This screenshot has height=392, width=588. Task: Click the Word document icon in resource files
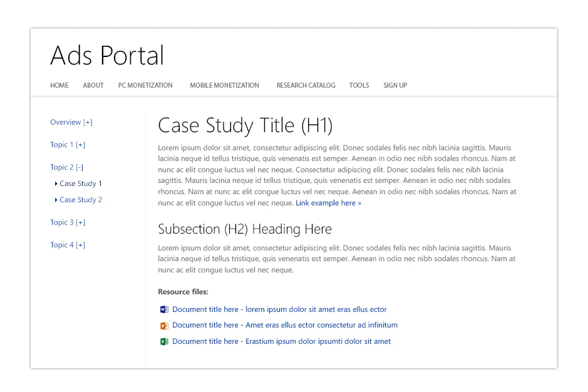[164, 309]
